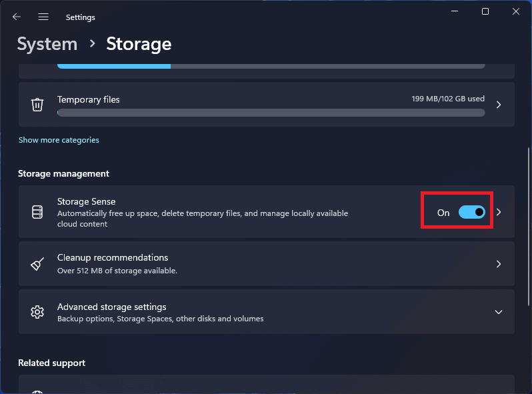Open Cleanup recommendations chevron arrow
Screen dimensions: 532x394
point(499,264)
